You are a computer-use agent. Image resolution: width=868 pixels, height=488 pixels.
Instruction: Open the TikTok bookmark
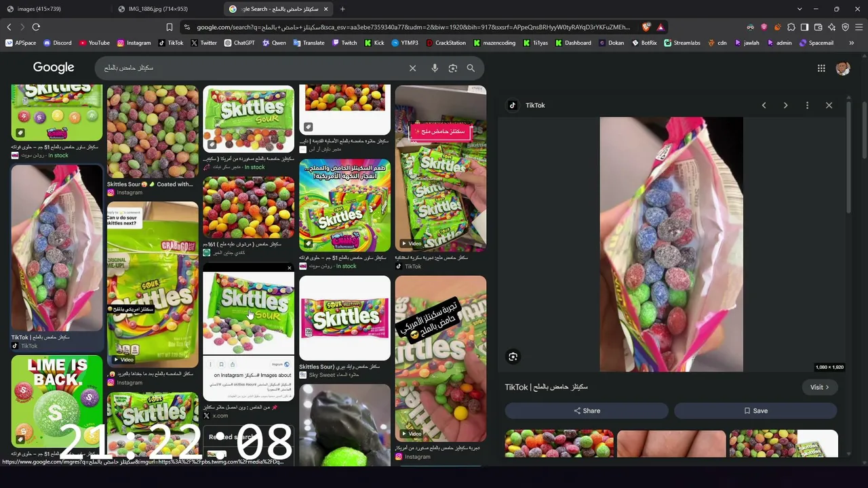[x=171, y=43]
